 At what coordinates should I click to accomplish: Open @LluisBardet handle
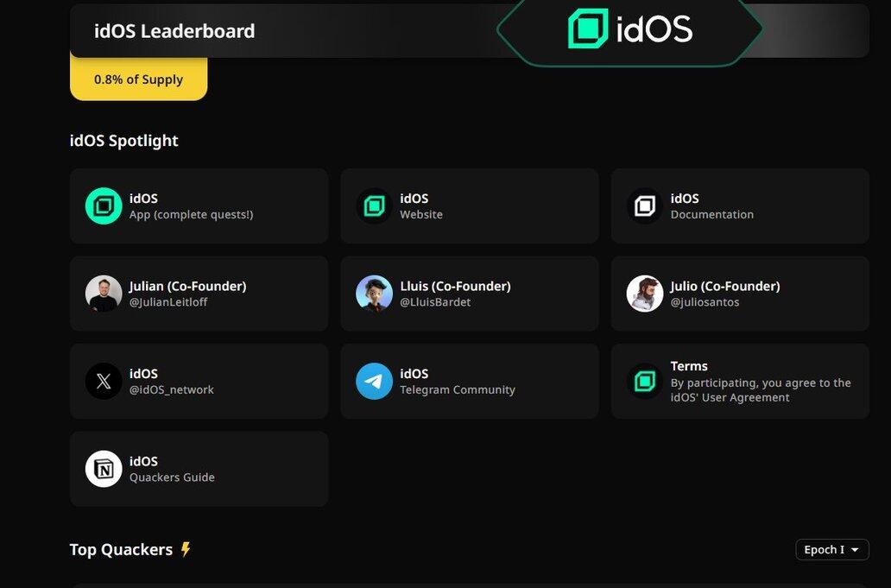click(x=435, y=302)
